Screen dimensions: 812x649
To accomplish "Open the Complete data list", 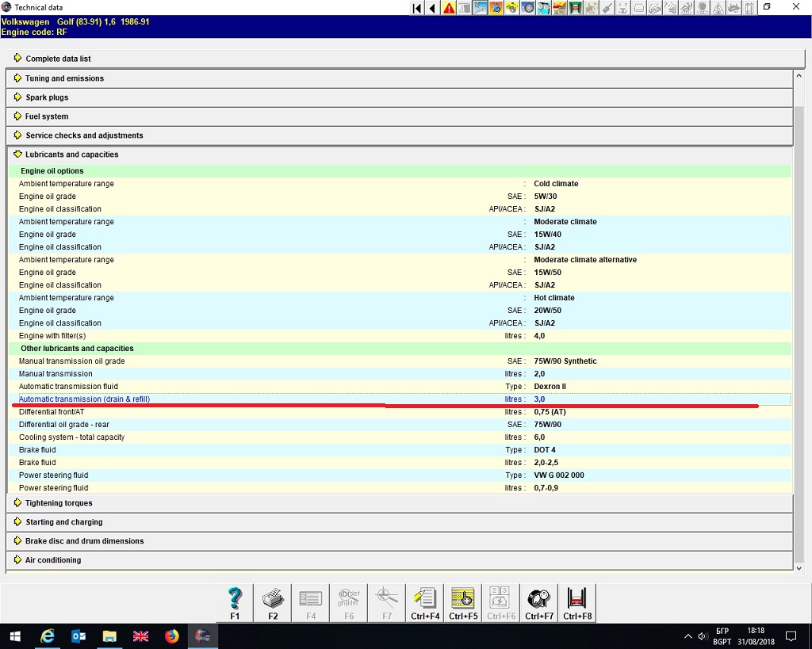I will click(x=58, y=59).
